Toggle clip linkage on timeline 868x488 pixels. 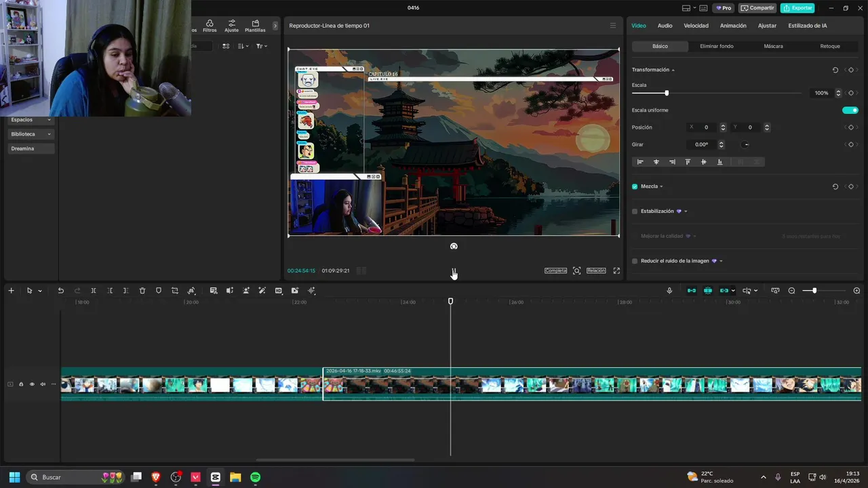(724, 291)
